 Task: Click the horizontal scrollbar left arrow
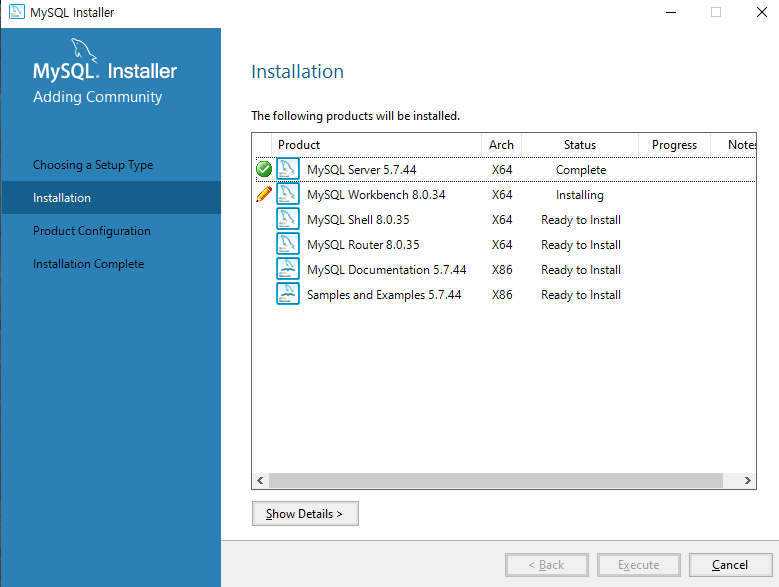pyautogui.click(x=260, y=480)
